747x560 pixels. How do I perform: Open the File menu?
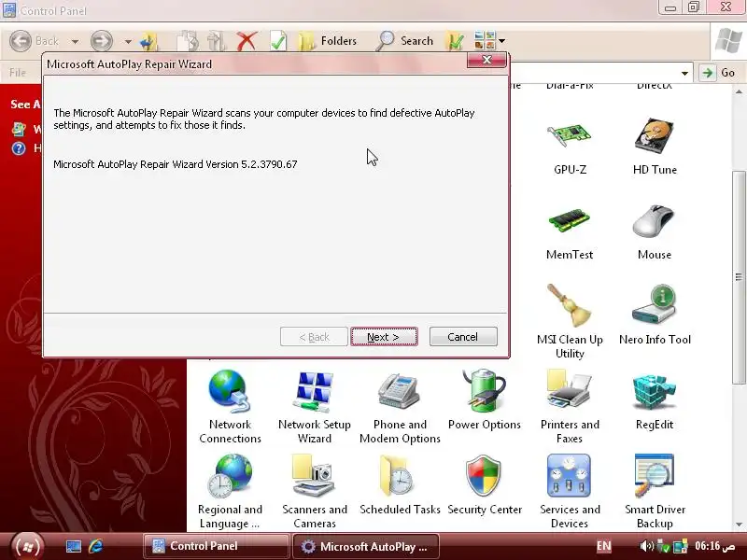pos(18,73)
